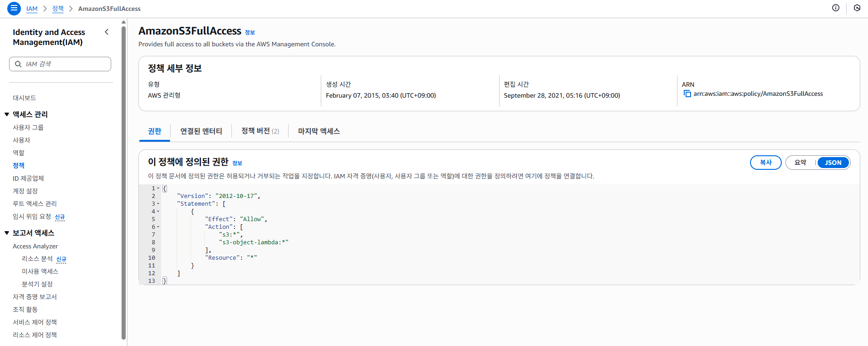The image size is (868, 346).
Task: Click the "s3-object-lambda:*" JSON line
Action: [x=254, y=242]
